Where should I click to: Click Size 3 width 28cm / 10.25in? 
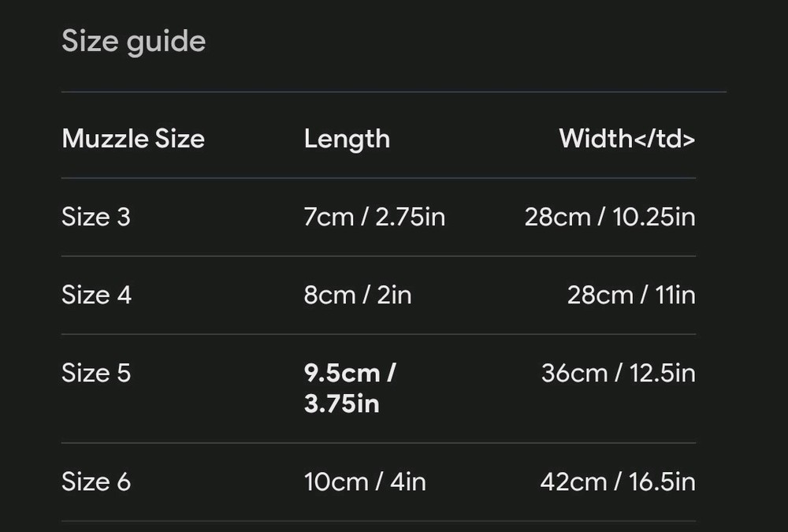click(x=610, y=217)
